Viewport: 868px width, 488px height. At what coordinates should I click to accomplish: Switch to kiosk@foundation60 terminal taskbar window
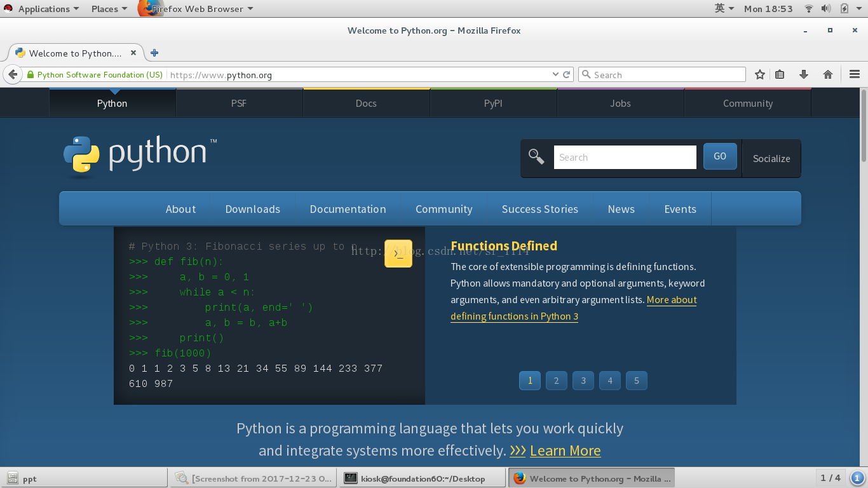click(423, 478)
